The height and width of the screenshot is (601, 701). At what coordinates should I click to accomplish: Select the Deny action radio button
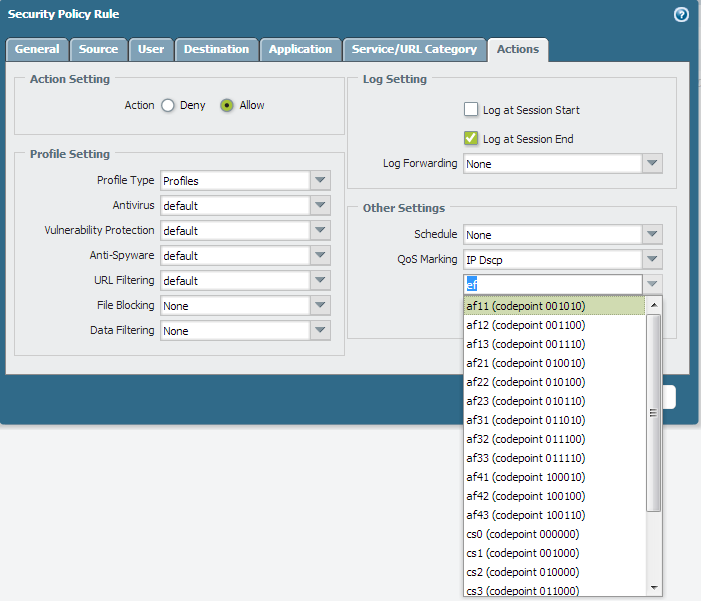pos(168,105)
